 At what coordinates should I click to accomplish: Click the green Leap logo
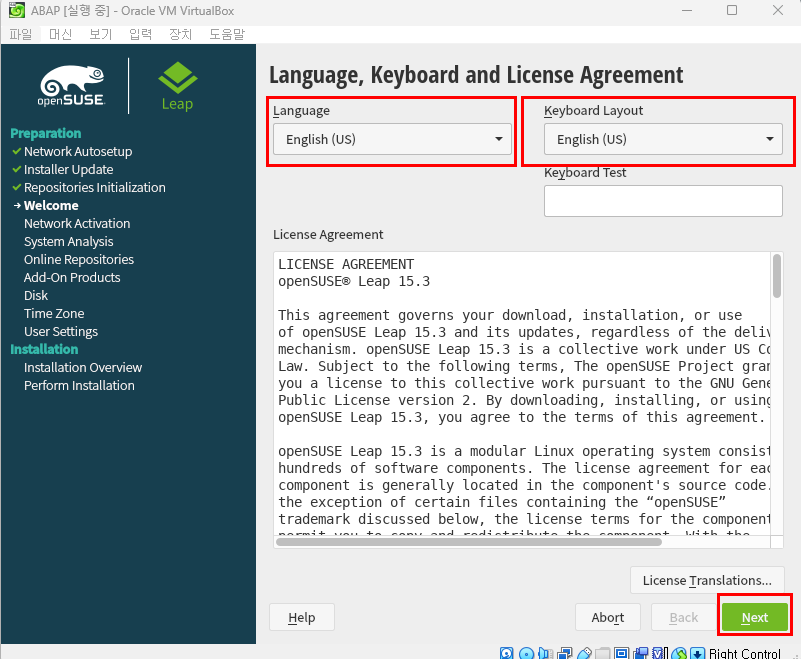177,86
